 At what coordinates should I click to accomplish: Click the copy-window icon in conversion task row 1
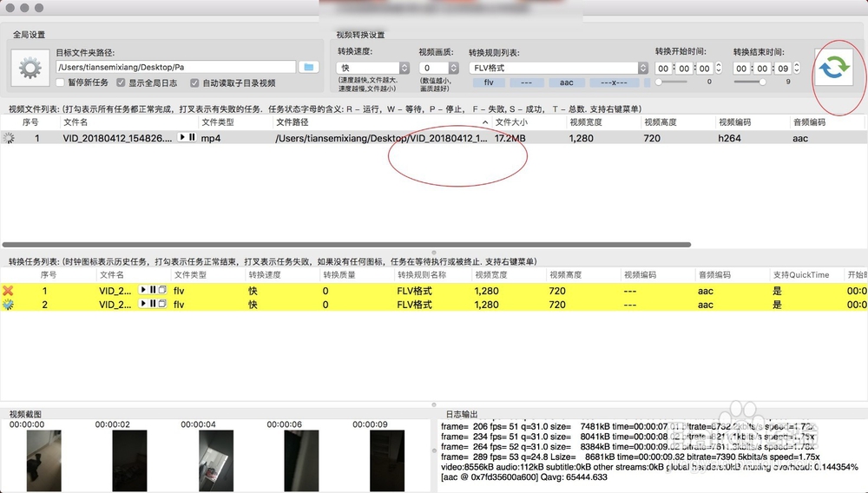[x=162, y=290]
